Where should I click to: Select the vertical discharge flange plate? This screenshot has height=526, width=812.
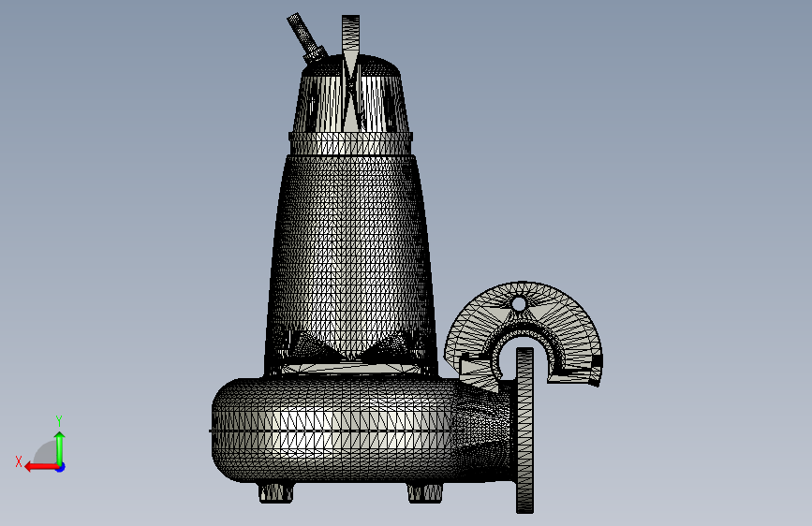tap(524, 431)
